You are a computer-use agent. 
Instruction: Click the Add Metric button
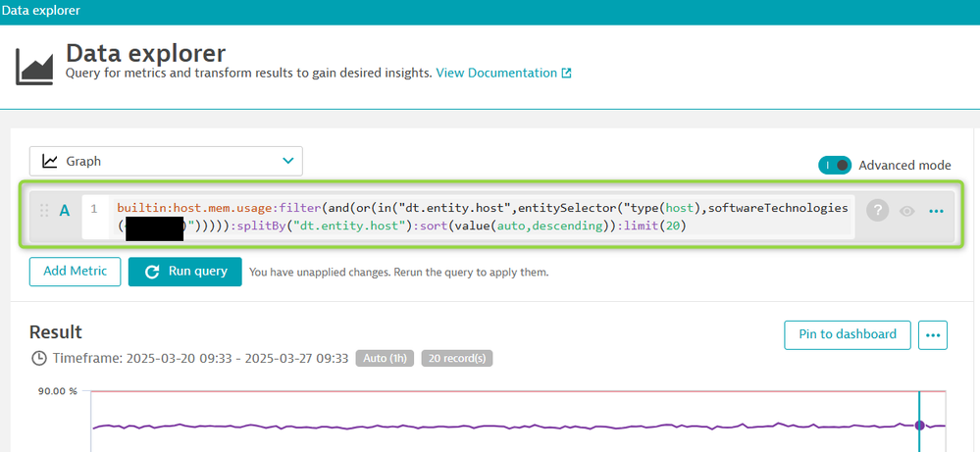pyautogui.click(x=75, y=272)
